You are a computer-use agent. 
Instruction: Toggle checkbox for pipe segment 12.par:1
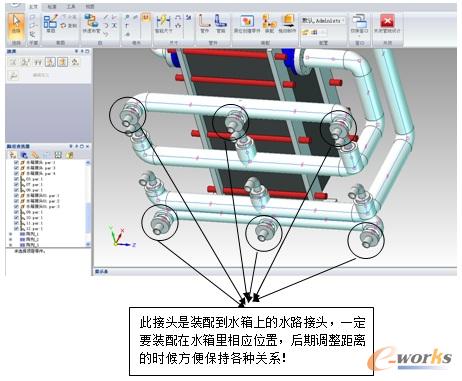click(x=16, y=229)
